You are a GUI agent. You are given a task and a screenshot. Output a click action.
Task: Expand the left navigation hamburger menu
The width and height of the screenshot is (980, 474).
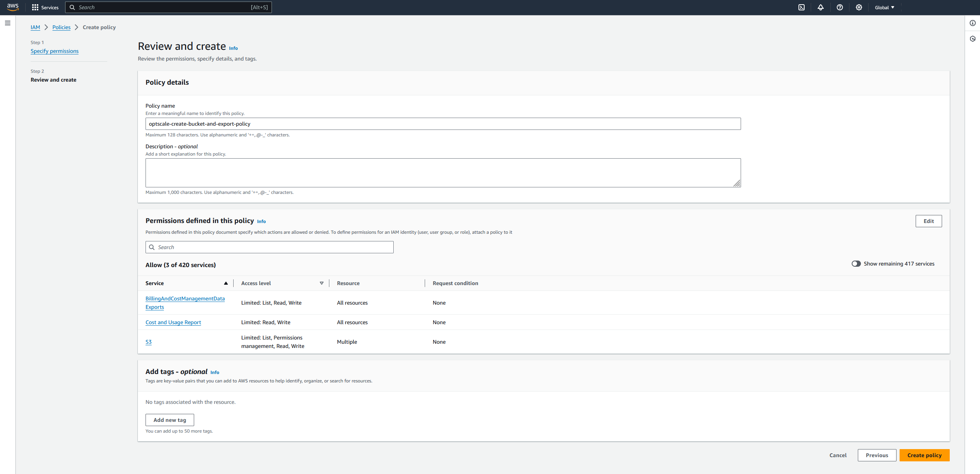8,23
